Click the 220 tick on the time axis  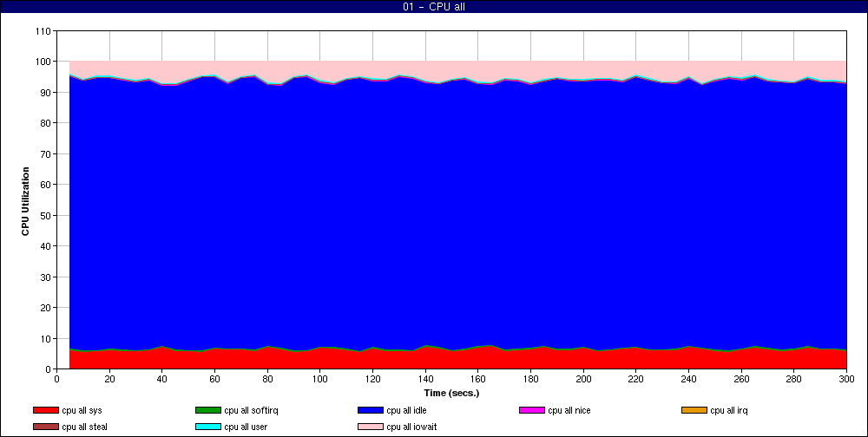(x=635, y=379)
